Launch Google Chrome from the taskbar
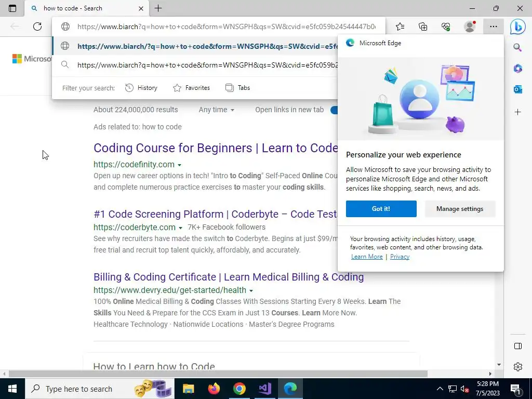The image size is (532, 399). 239,389
